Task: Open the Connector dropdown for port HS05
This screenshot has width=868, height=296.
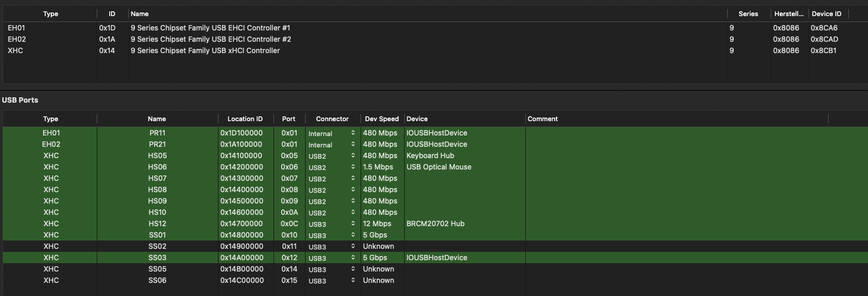Action: (x=333, y=156)
